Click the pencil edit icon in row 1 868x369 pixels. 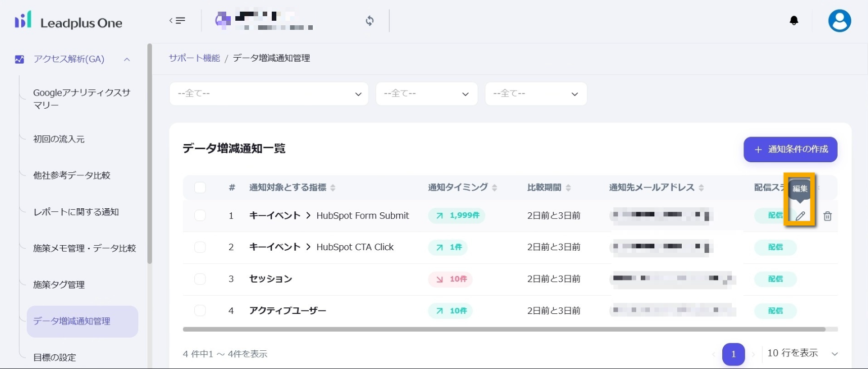pyautogui.click(x=800, y=216)
